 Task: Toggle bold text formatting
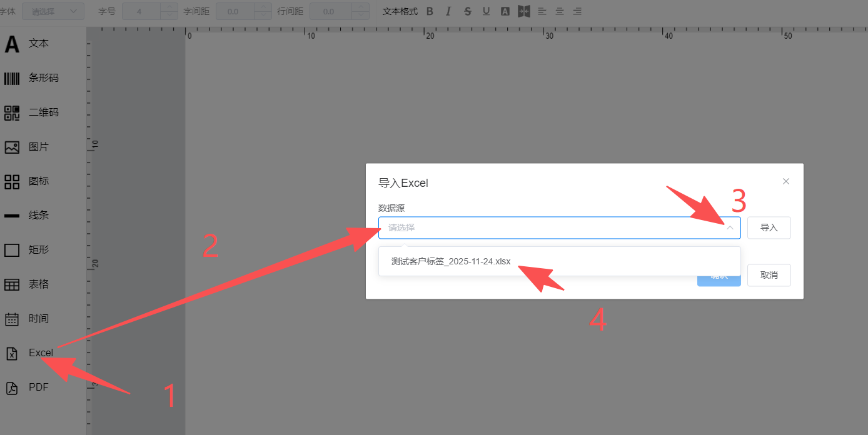[430, 11]
